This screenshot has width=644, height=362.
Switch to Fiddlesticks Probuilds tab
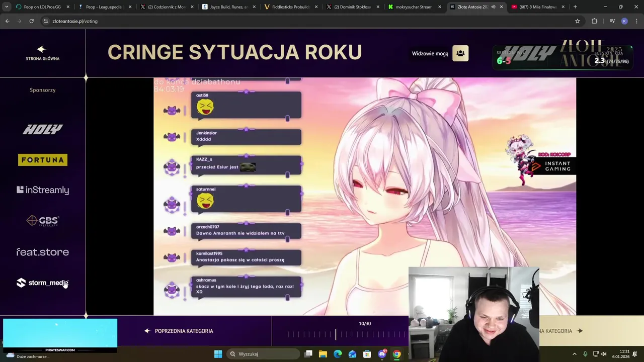[x=290, y=7]
